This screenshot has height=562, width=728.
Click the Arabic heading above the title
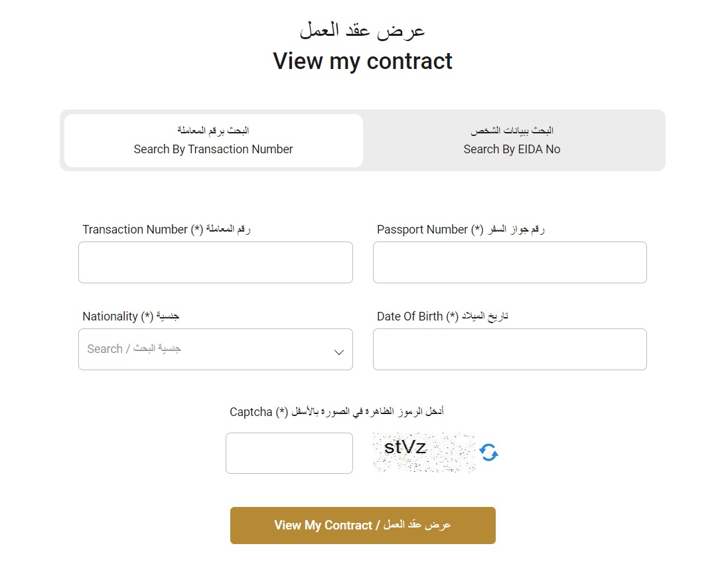coord(362,29)
